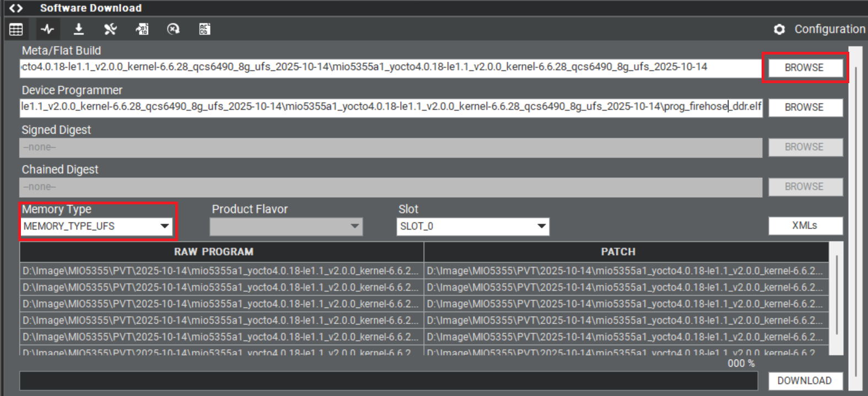
Task: Open the wrench and screwdriver tools icon
Action: [110, 29]
